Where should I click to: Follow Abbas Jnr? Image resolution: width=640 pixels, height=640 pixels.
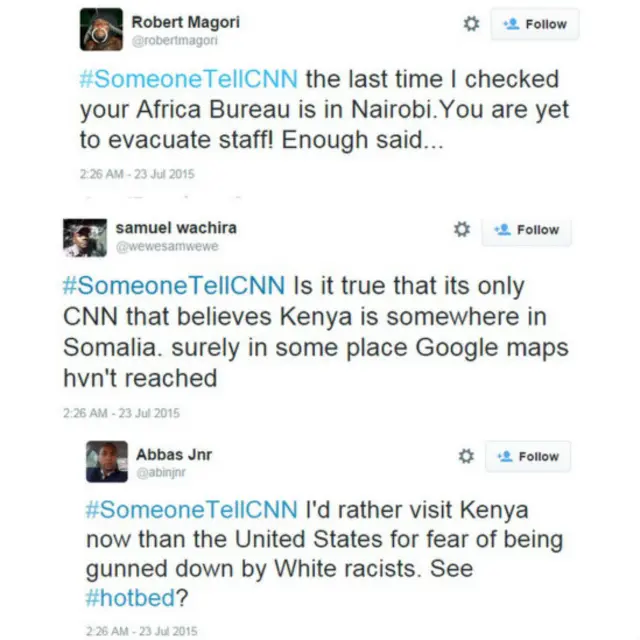point(528,456)
